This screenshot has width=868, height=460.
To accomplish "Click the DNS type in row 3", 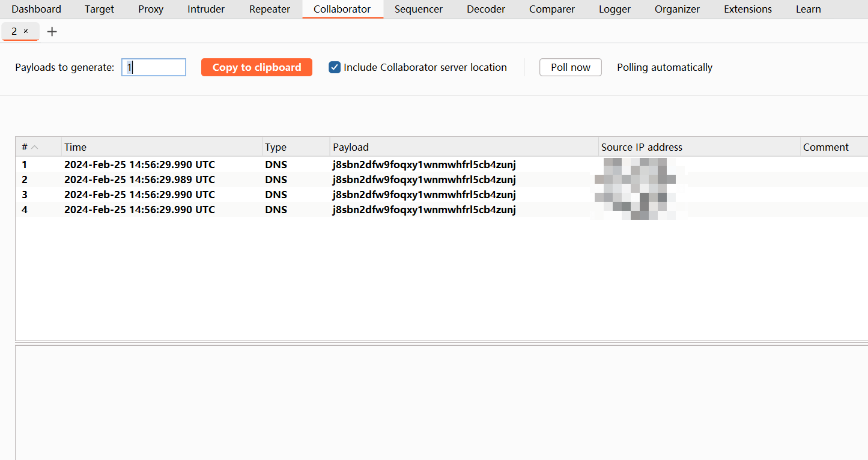I will point(276,195).
